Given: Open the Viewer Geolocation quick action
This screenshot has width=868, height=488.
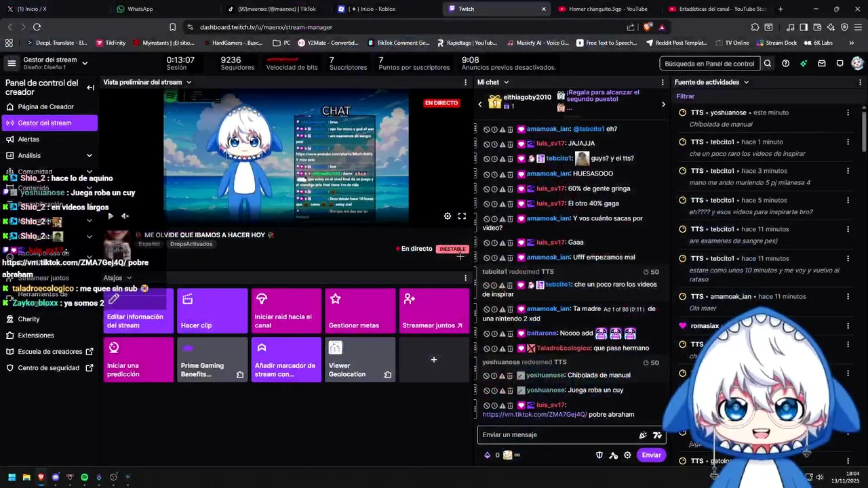Looking at the screenshot, I should (360, 360).
